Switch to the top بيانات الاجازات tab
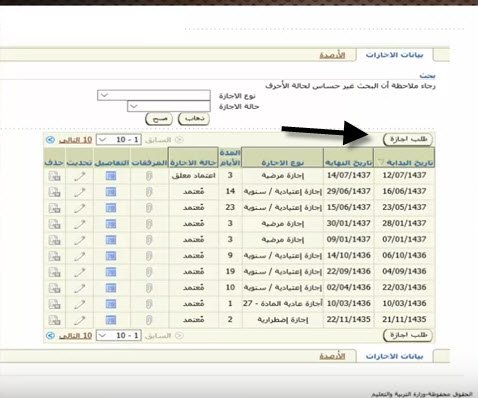478x398 pixels. pyautogui.click(x=394, y=55)
